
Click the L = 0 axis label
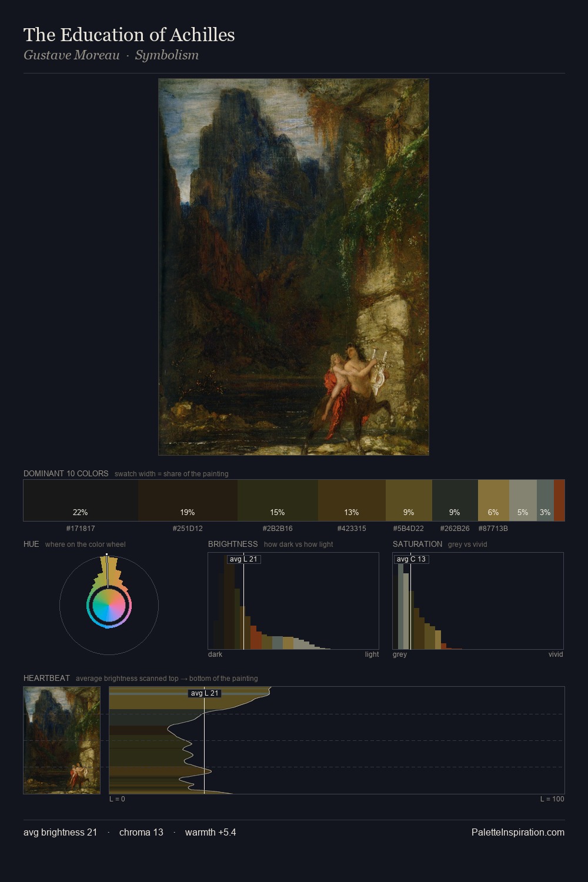point(117,799)
